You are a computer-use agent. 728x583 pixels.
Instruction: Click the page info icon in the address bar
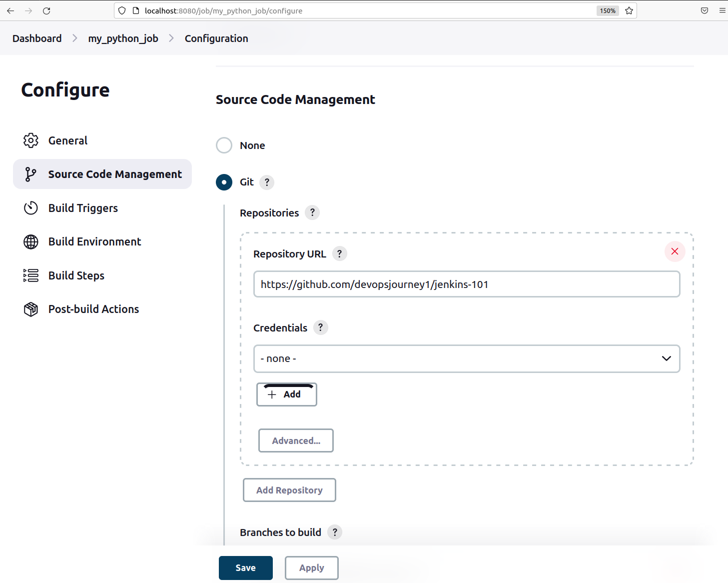click(135, 10)
